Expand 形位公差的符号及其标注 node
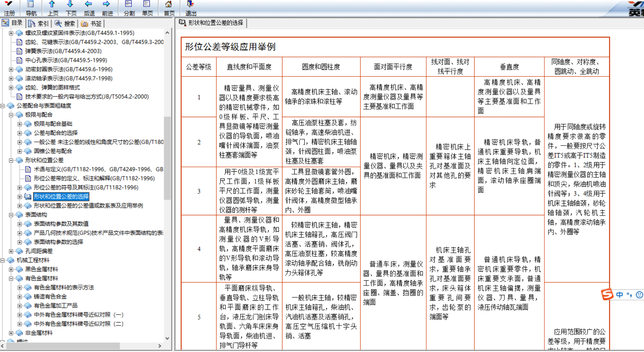This screenshot has height=352, width=644. (x=20, y=188)
